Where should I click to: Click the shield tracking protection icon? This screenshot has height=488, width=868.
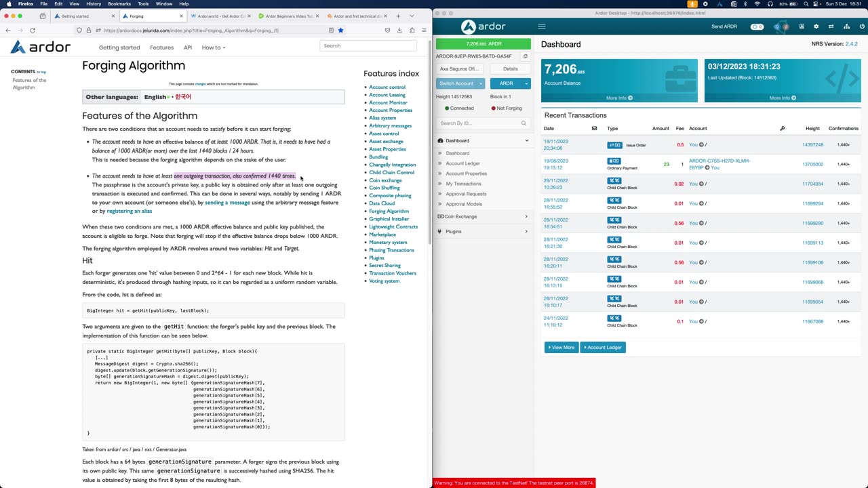pos(79,30)
